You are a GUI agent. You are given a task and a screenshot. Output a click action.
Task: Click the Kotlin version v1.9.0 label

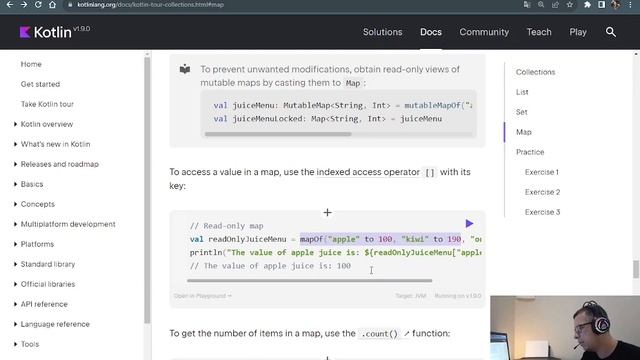pos(81,29)
